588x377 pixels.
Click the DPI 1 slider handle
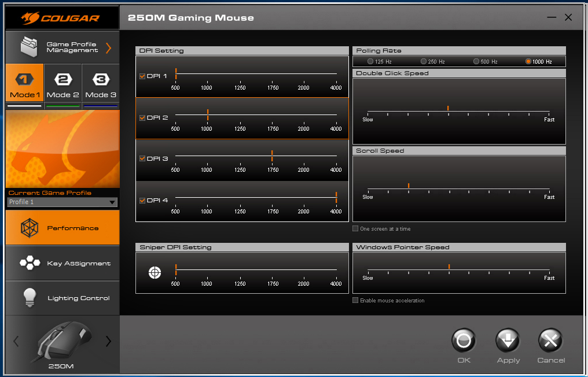(x=176, y=74)
